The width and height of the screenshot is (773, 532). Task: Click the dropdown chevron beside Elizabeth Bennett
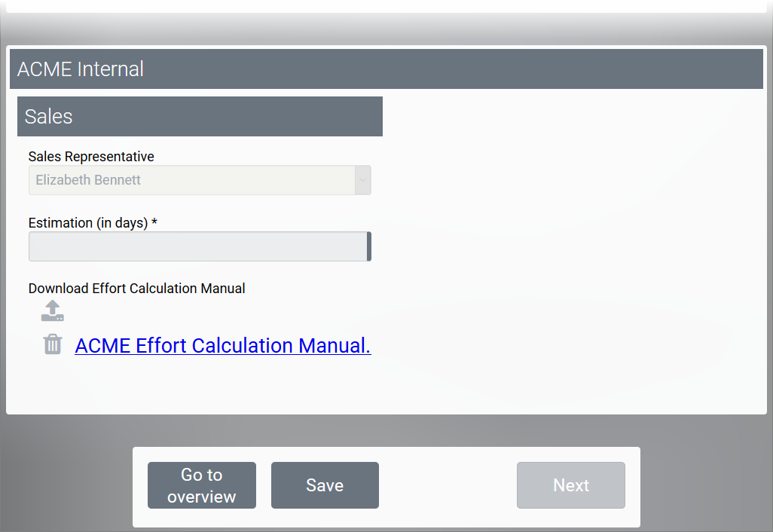pos(362,180)
